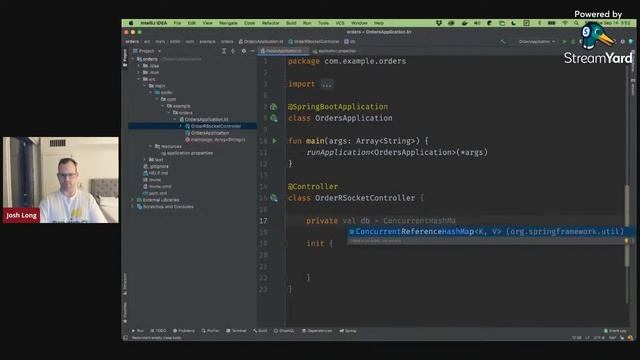
Task: Click the build hammer icon in toolbar
Action: point(503,42)
